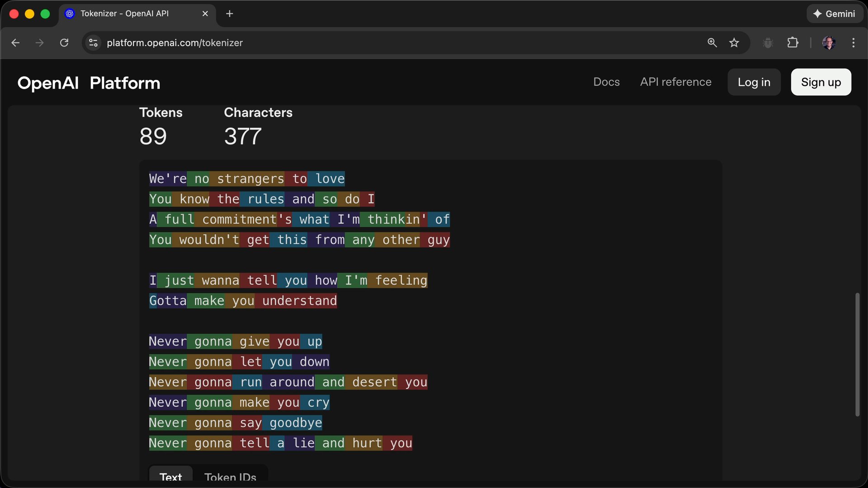
Task: Click the forward navigation arrow
Action: [40, 42]
